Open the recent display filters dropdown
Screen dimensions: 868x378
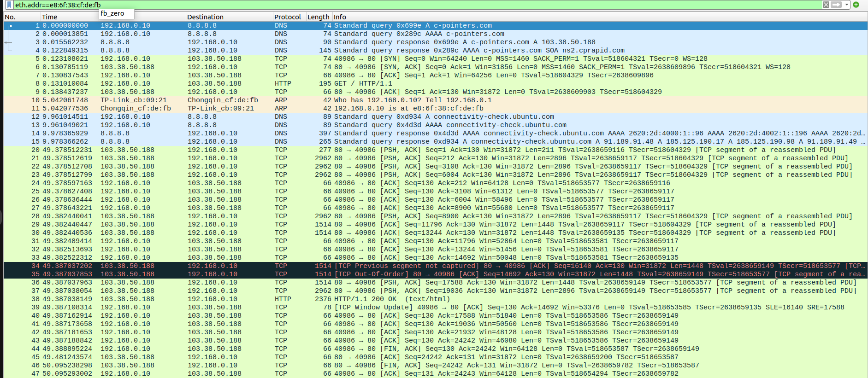pyautogui.click(x=847, y=5)
